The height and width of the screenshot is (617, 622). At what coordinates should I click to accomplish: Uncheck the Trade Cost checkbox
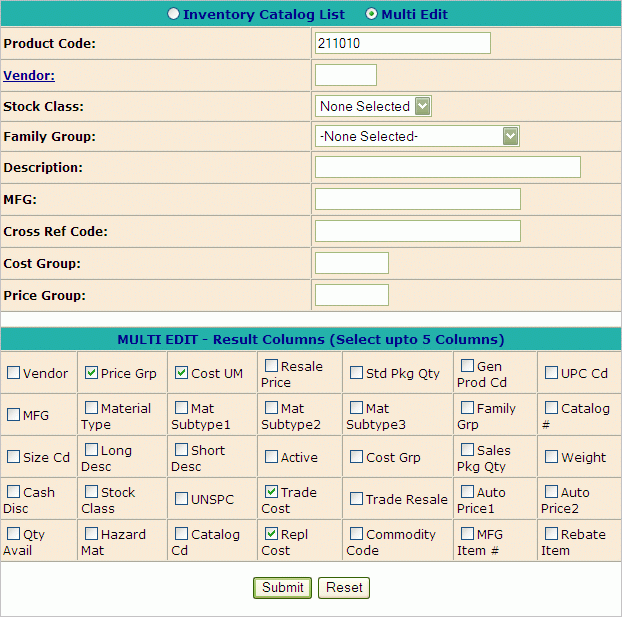pos(271,492)
